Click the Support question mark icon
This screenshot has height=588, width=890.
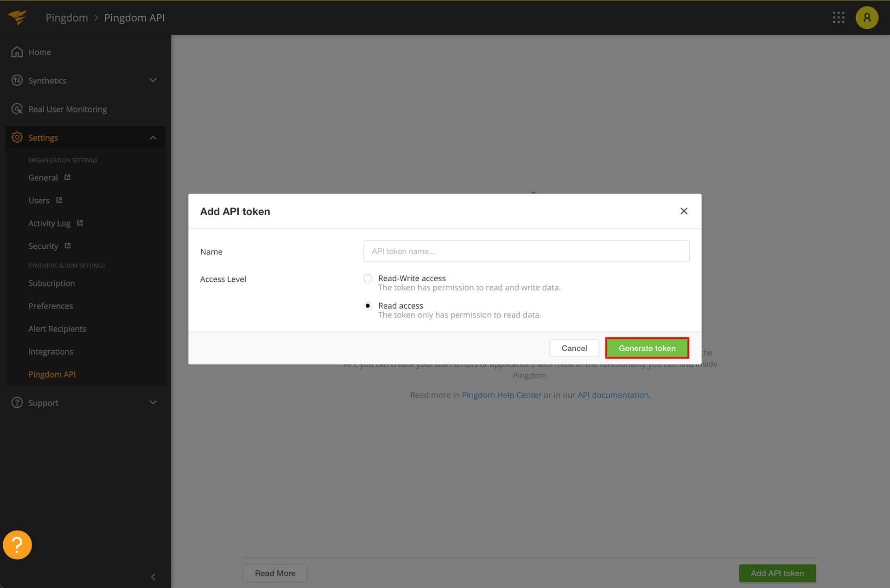pyautogui.click(x=17, y=402)
